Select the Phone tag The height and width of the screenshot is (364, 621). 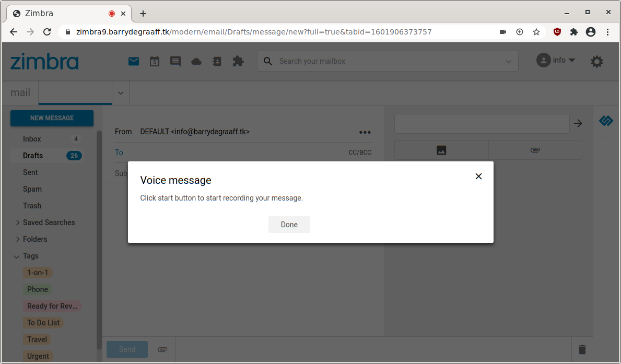click(x=38, y=289)
